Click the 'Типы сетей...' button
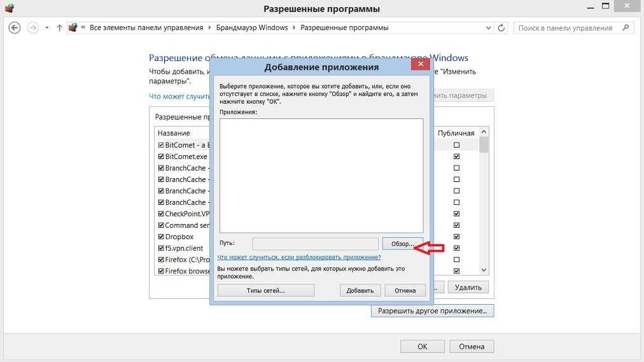644x362 pixels. pyautogui.click(x=266, y=290)
